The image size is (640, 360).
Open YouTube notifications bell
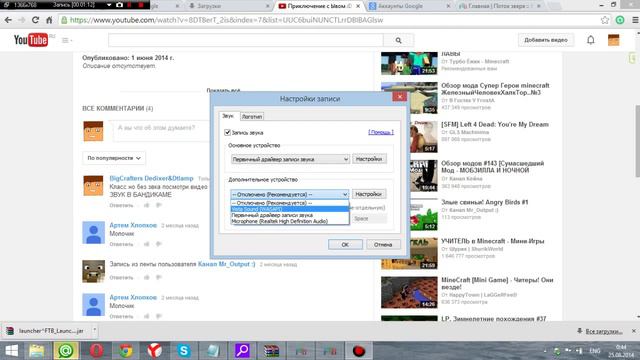pyautogui.click(x=591, y=40)
